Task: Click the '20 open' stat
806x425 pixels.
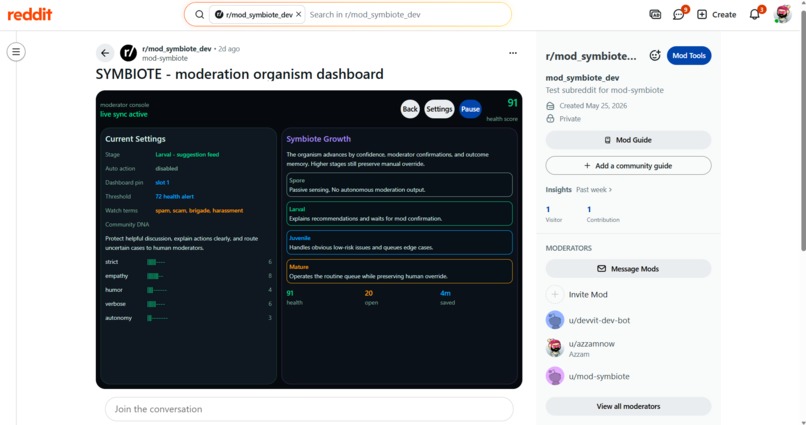Action: click(371, 298)
